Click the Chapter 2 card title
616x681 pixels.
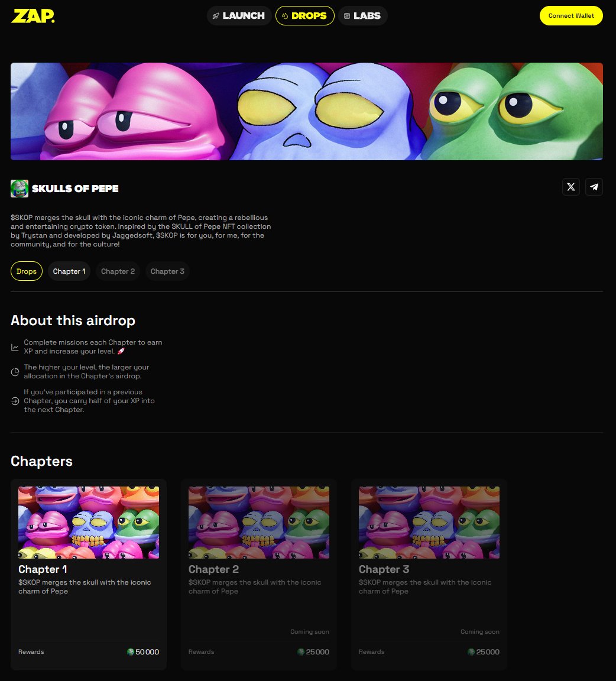coord(214,569)
